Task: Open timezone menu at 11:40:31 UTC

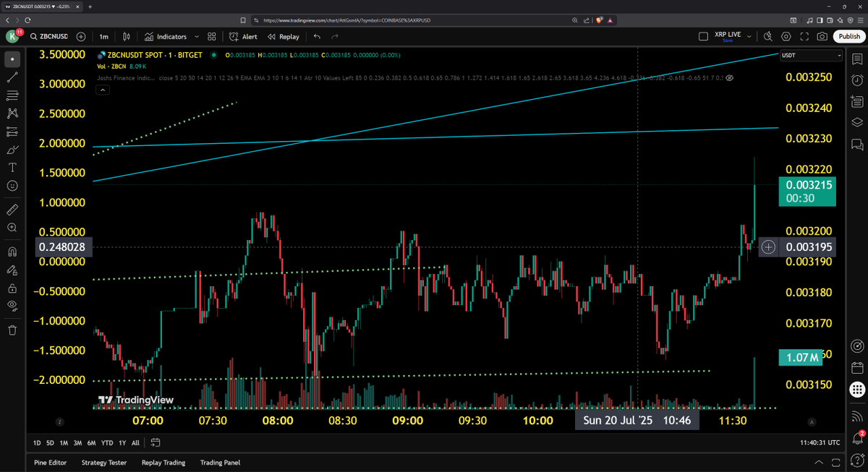Action: [820, 442]
